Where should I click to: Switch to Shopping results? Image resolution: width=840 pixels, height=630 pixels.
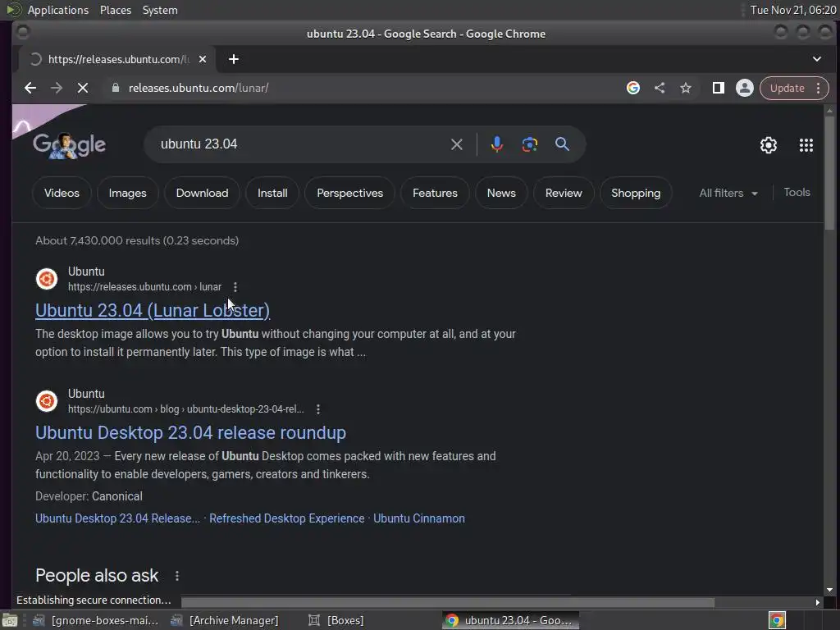tap(636, 193)
